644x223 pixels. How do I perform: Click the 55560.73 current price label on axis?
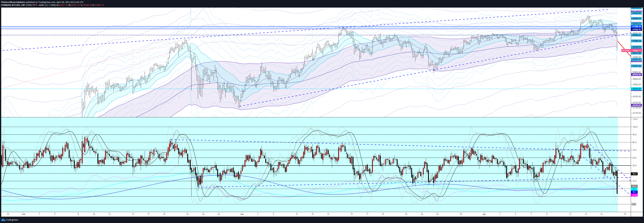(x=636, y=50)
